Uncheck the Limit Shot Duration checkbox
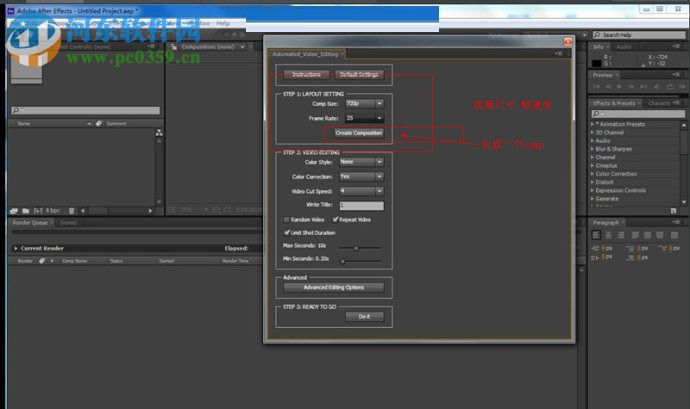 pyautogui.click(x=286, y=232)
